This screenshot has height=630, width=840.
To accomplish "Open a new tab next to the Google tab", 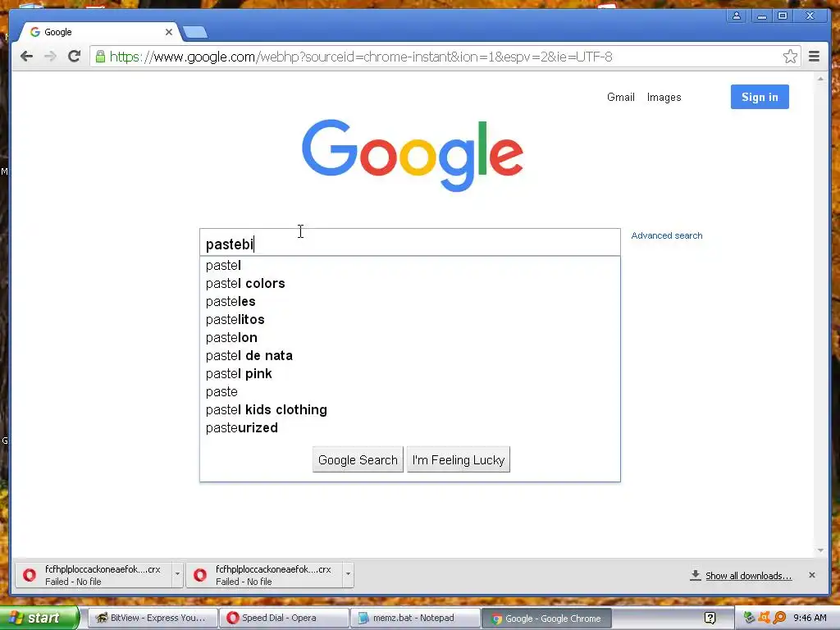I will tap(195, 33).
